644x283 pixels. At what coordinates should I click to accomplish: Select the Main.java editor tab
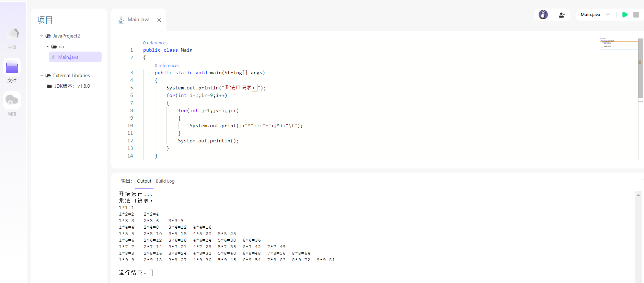click(139, 20)
